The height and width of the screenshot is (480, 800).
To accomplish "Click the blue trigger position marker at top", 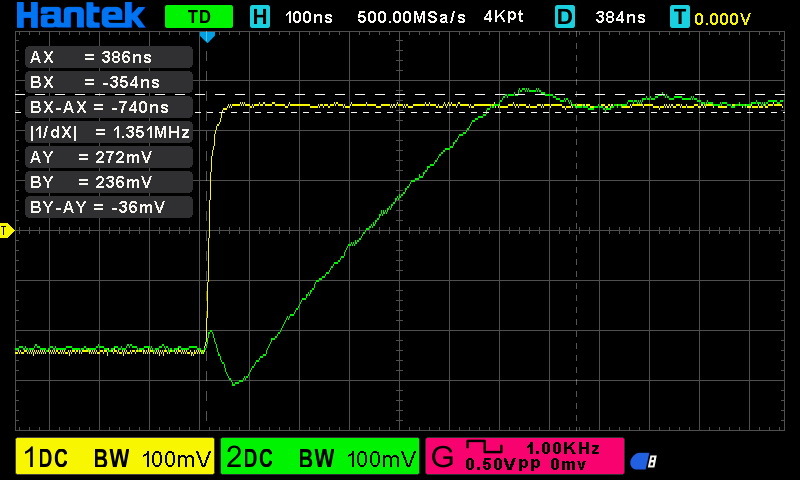I will [x=207, y=37].
